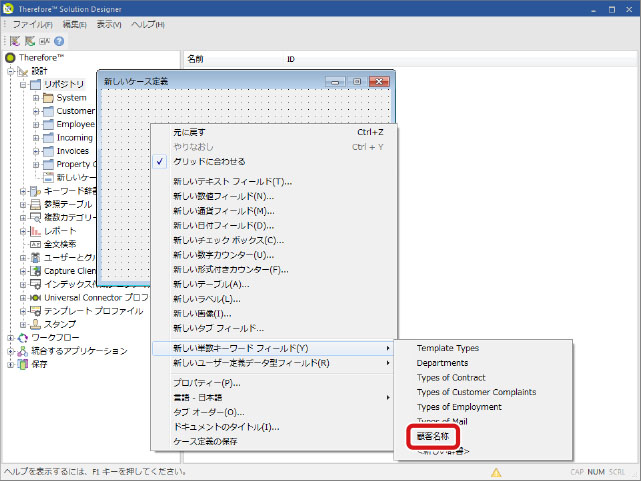
Task: Expand the System category node
Action: tap(36, 98)
